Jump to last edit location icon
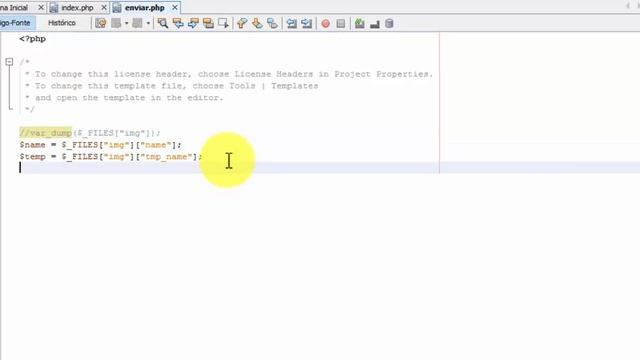The image size is (640, 360). pyautogui.click(x=100, y=23)
